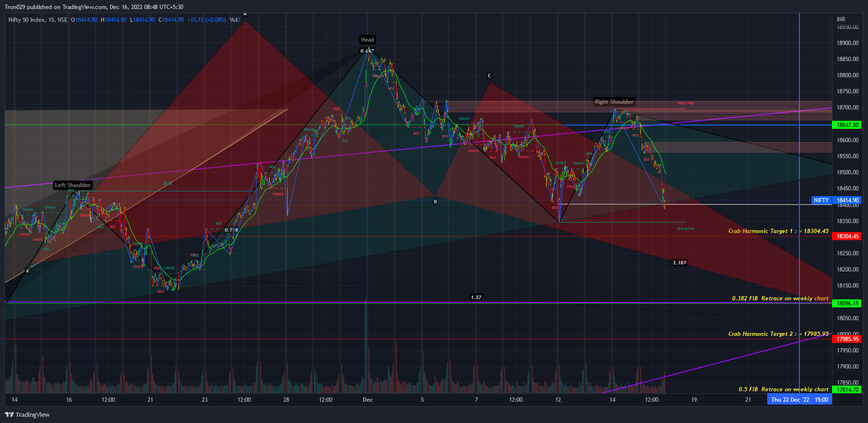868x423 pixels.
Task: Click the 18800.00 price axis label
Action: click(848, 75)
